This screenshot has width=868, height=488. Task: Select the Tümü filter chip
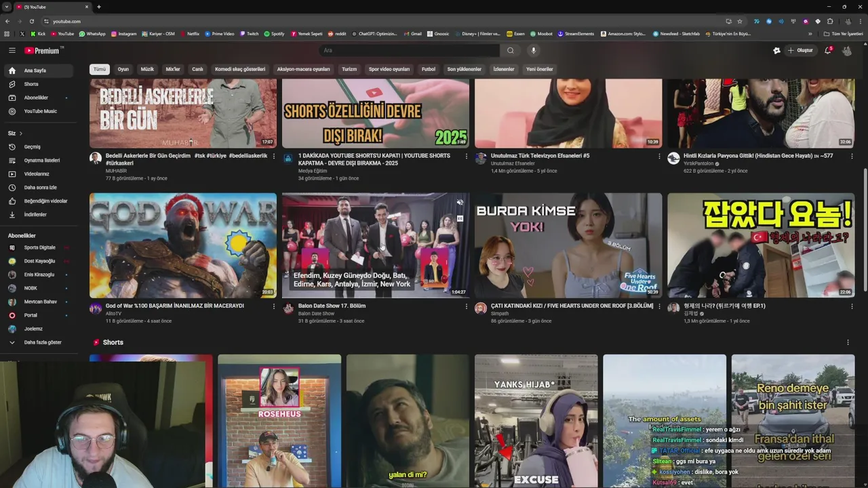(100, 69)
